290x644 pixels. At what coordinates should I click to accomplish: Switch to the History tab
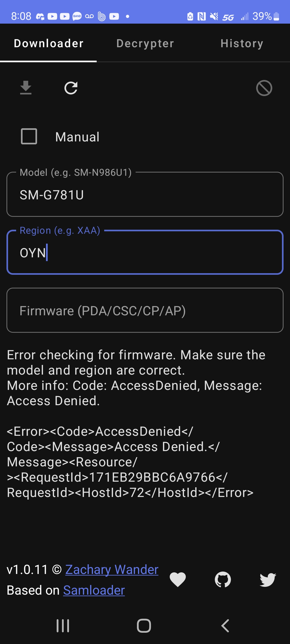[x=241, y=43]
